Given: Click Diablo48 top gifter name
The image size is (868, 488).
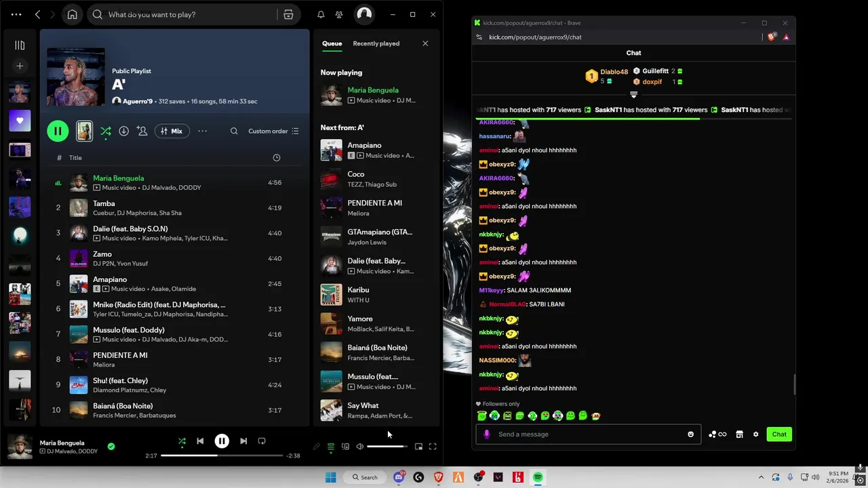Looking at the screenshot, I should (614, 72).
